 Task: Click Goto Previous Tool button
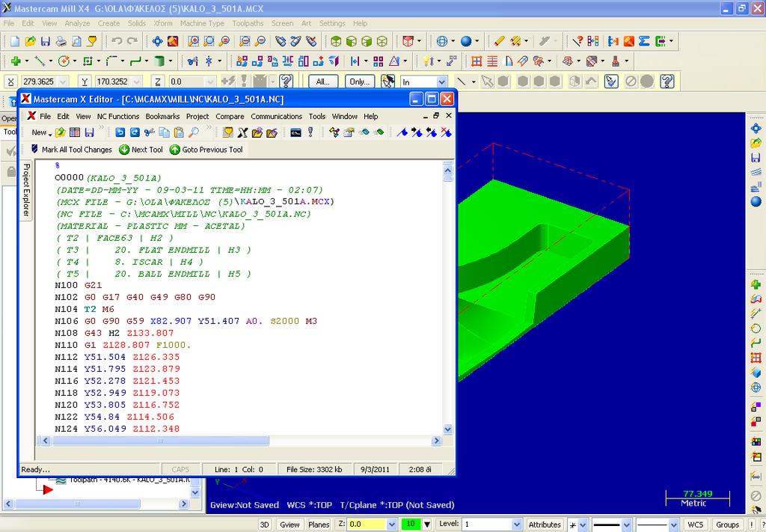[x=206, y=150]
